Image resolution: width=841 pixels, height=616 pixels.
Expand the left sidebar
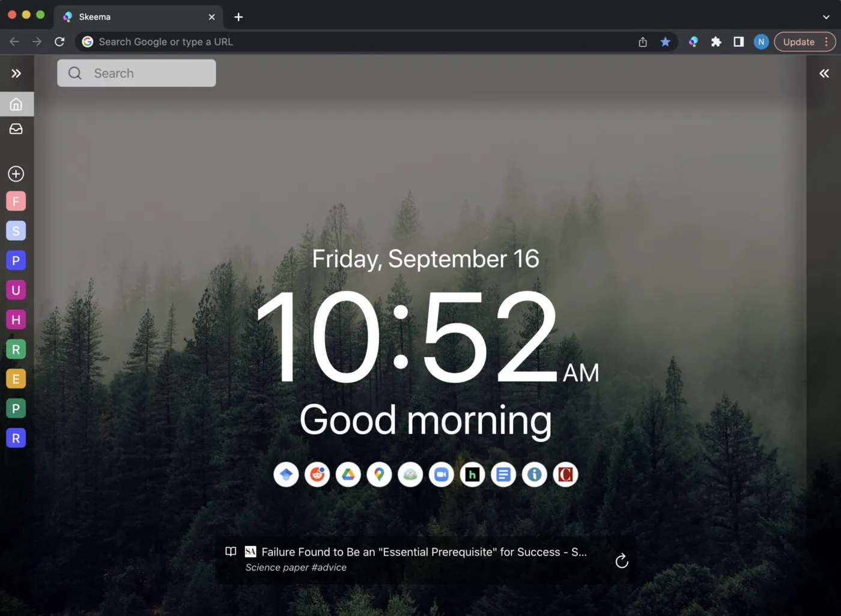pyautogui.click(x=16, y=73)
